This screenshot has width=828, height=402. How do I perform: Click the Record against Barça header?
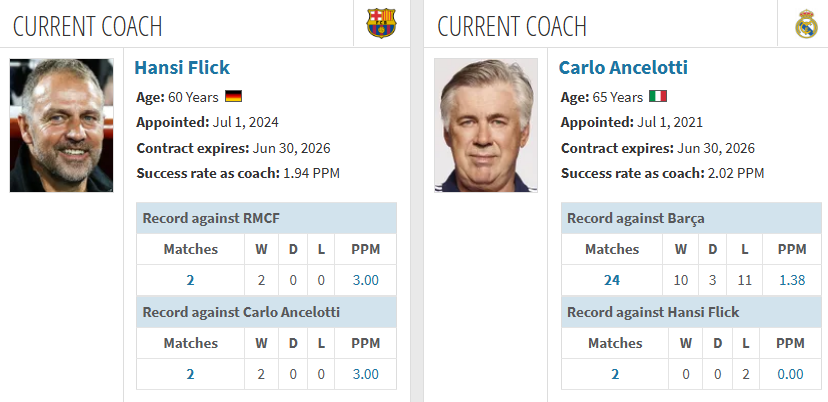click(x=691, y=218)
